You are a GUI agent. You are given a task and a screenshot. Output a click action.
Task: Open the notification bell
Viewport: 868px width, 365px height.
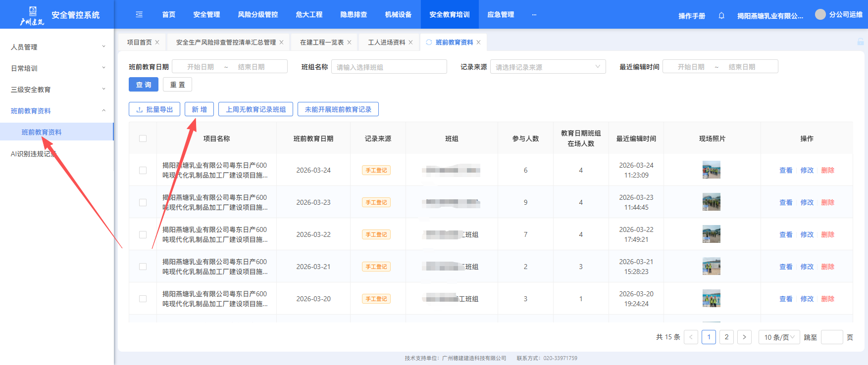721,16
